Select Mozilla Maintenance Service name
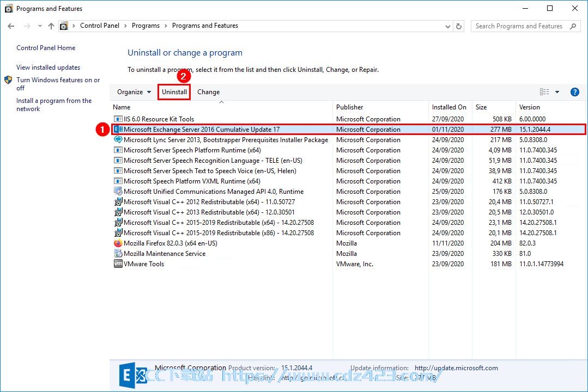The width and height of the screenshot is (588, 392). (x=165, y=254)
